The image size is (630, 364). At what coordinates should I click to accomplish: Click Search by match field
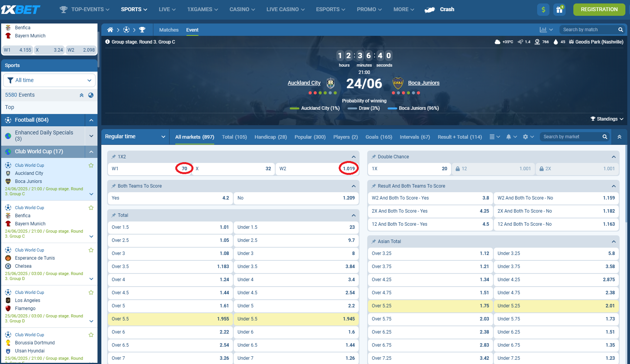coord(588,30)
